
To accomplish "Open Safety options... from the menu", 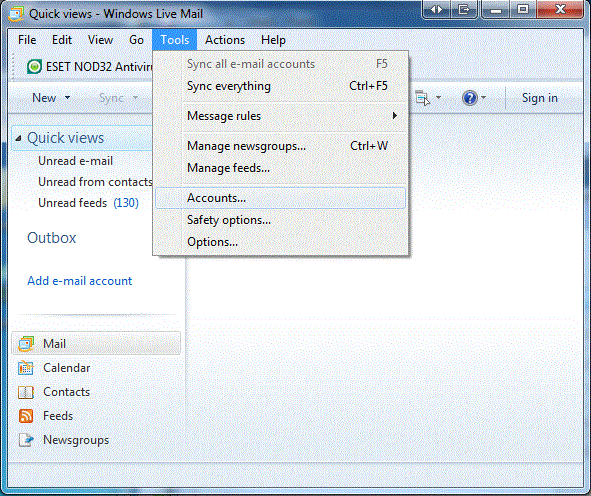I will click(280, 220).
